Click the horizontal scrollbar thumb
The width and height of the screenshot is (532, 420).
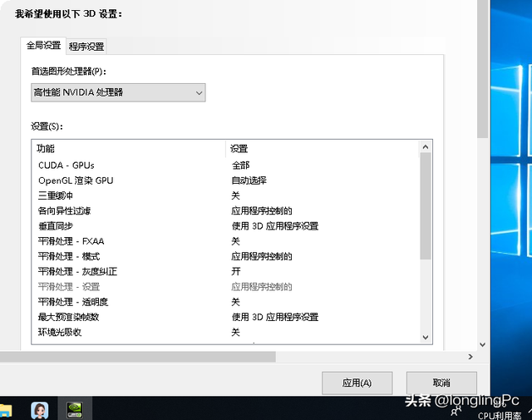click(x=138, y=357)
